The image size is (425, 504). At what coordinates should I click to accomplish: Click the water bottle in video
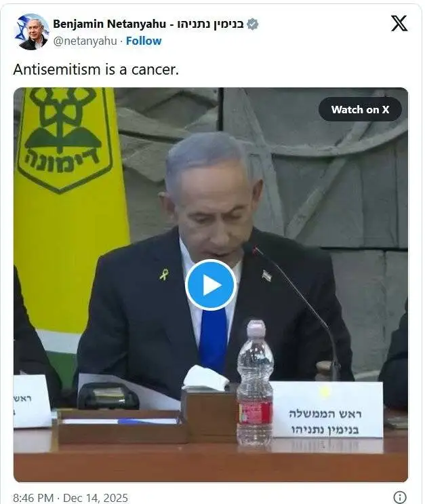[x=255, y=383]
